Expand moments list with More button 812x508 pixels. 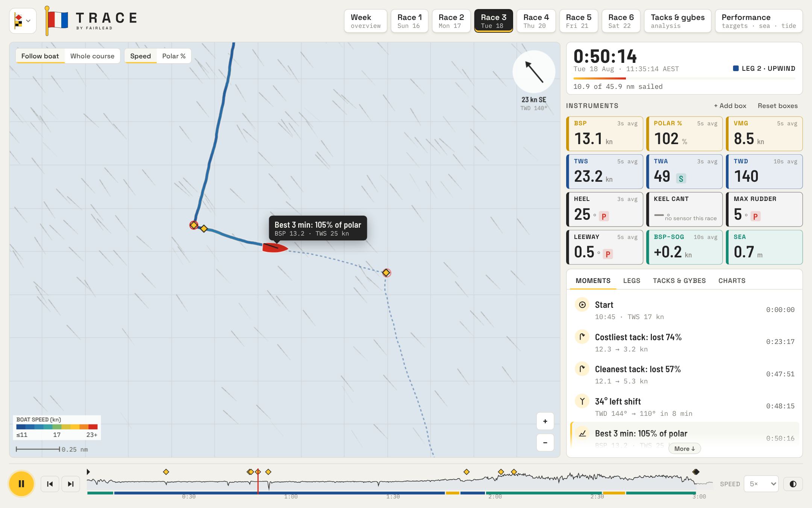pyautogui.click(x=685, y=449)
